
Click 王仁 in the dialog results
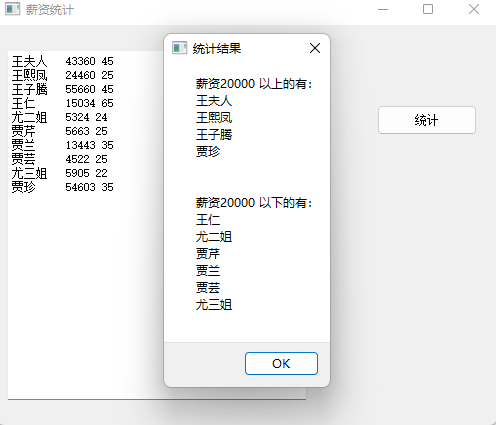click(208, 220)
